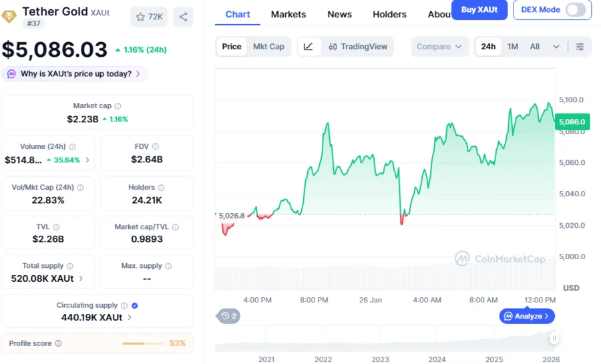Switch to TradingView chart mode
The width and height of the screenshot is (601, 364).
point(357,47)
